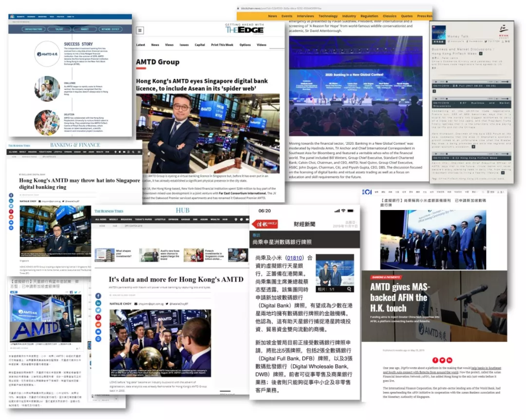The width and height of the screenshot is (526, 420).
Task: Select Print This Week on The Edge
Action: click(x=222, y=45)
